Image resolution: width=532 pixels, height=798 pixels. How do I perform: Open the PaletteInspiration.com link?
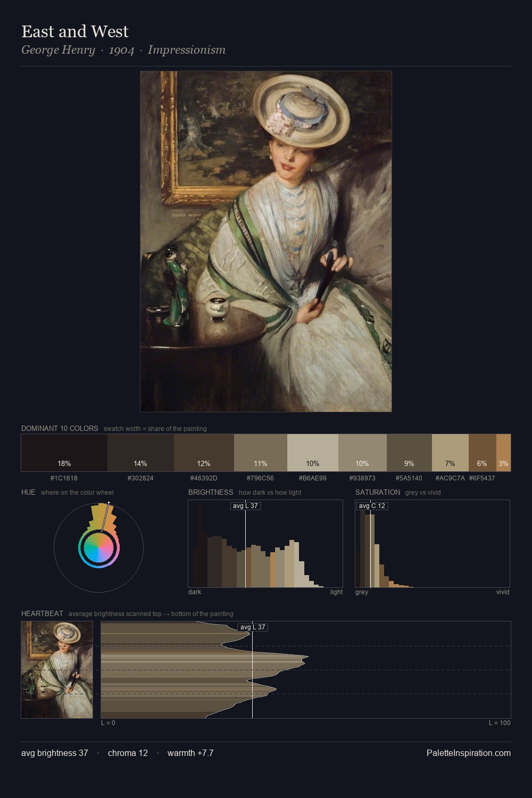(x=469, y=753)
